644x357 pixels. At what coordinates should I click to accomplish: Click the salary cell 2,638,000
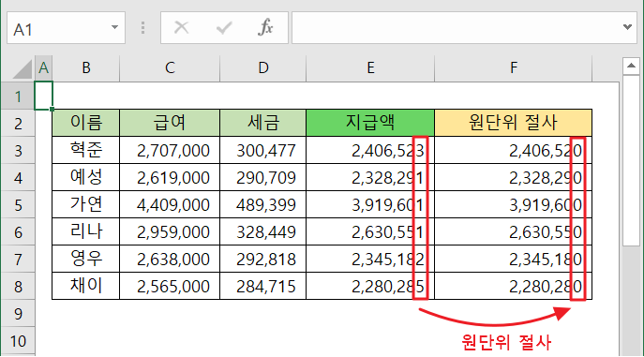point(170,259)
